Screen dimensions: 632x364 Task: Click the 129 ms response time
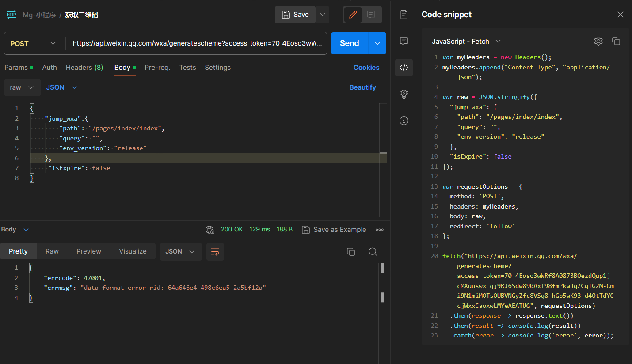coord(260,230)
